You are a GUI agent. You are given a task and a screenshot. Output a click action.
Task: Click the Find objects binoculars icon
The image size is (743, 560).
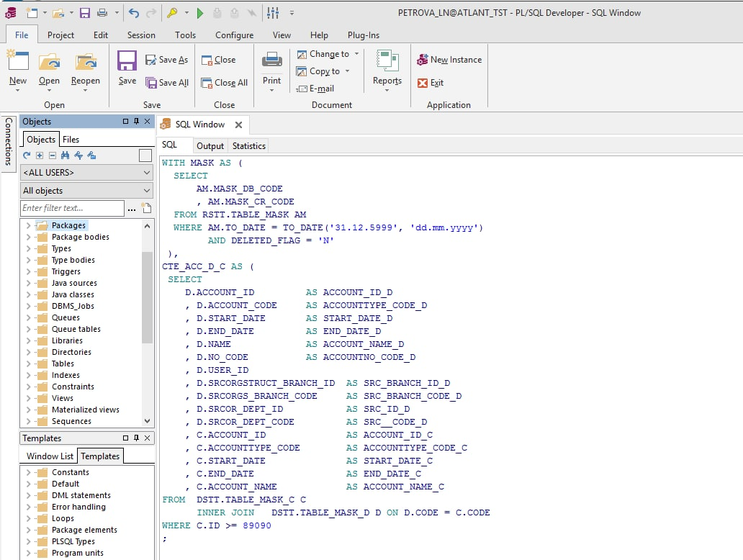(x=66, y=155)
